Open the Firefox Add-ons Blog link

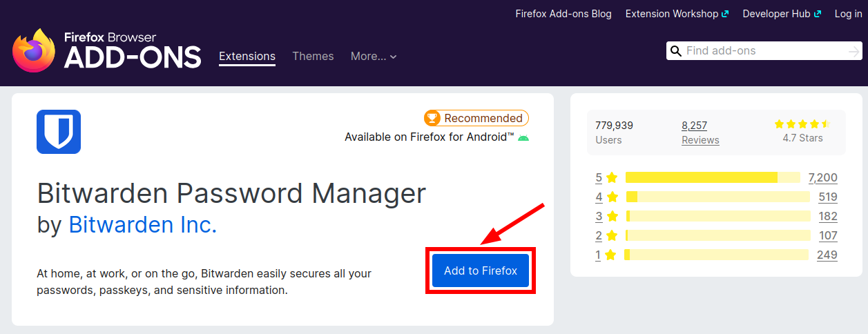[x=563, y=14]
